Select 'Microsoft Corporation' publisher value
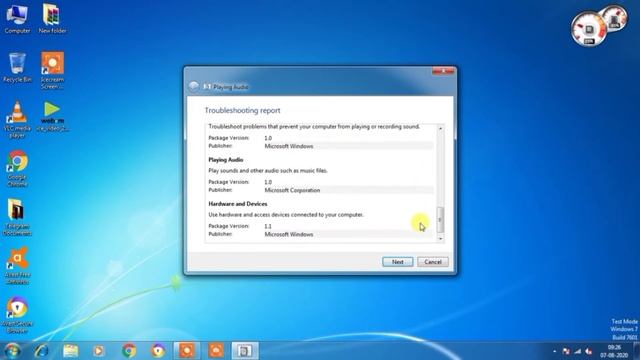 [x=292, y=190]
